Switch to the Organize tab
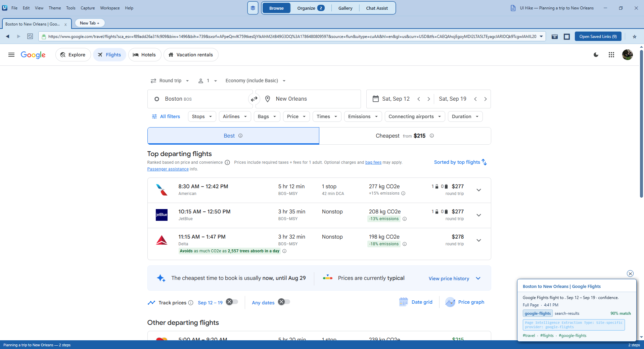Image resolution: width=644 pixels, height=349 pixels. [311, 8]
